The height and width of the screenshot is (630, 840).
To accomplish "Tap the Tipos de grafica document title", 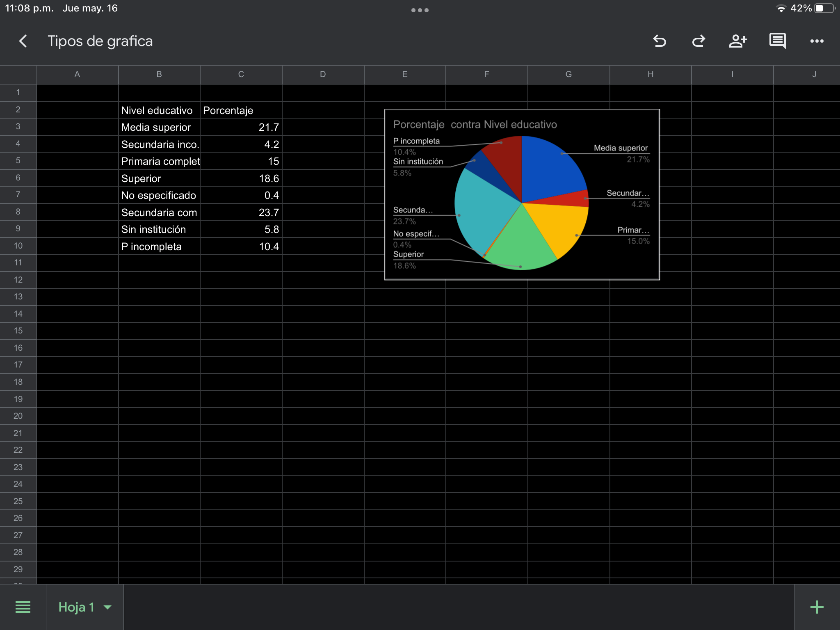I will pyautogui.click(x=100, y=41).
